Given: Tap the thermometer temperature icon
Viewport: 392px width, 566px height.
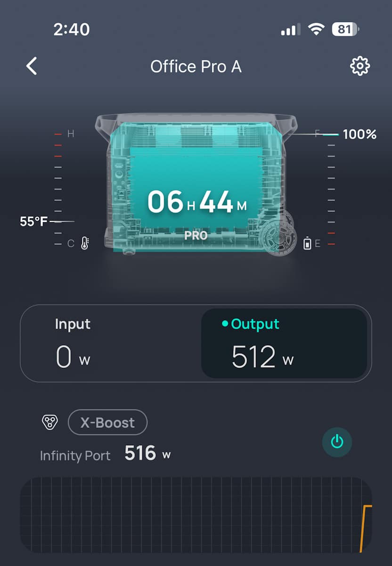Looking at the screenshot, I should tap(85, 243).
